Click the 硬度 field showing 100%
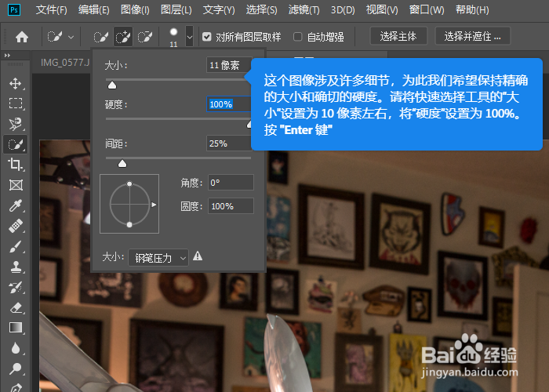Viewport: 549px width, 392px height. [229, 104]
